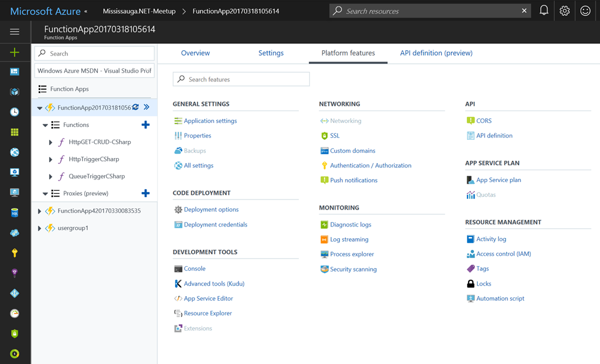
Task: Click the green plus New resource icon
Action: click(x=15, y=52)
